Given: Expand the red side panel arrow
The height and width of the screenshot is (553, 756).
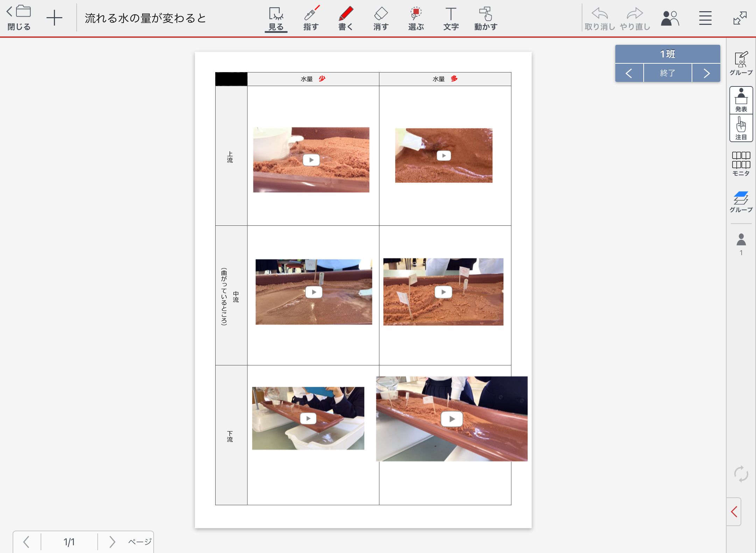Looking at the screenshot, I should click(x=734, y=512).
